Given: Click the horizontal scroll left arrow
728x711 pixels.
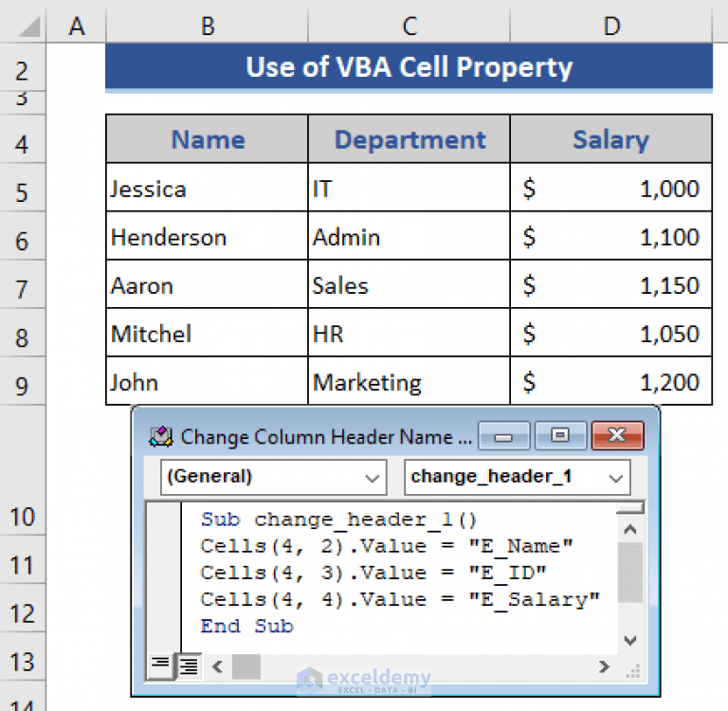Looking at the screenshot, I should pyautogui.click(x=217, y=666).
